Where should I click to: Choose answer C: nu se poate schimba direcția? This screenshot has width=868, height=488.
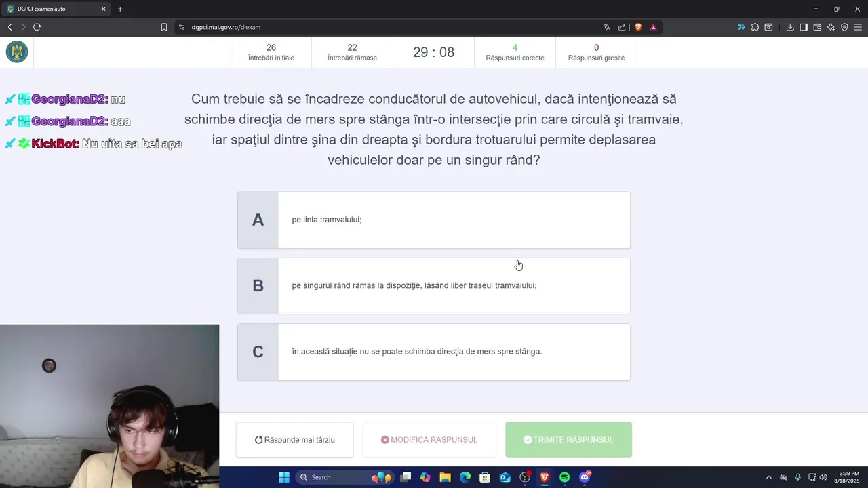(x=434, y=352)
